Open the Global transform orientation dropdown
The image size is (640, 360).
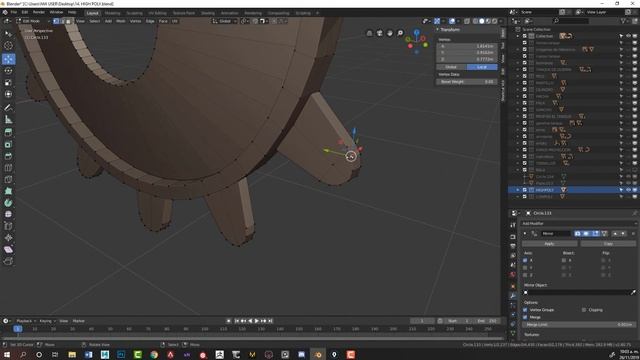pyautogui.click(x=224, y=21)
